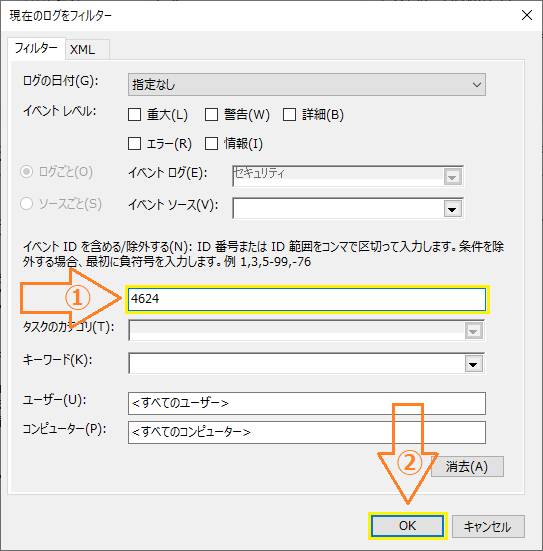
Task: Check the 警告(W) event level
Action: coord(211,115)
